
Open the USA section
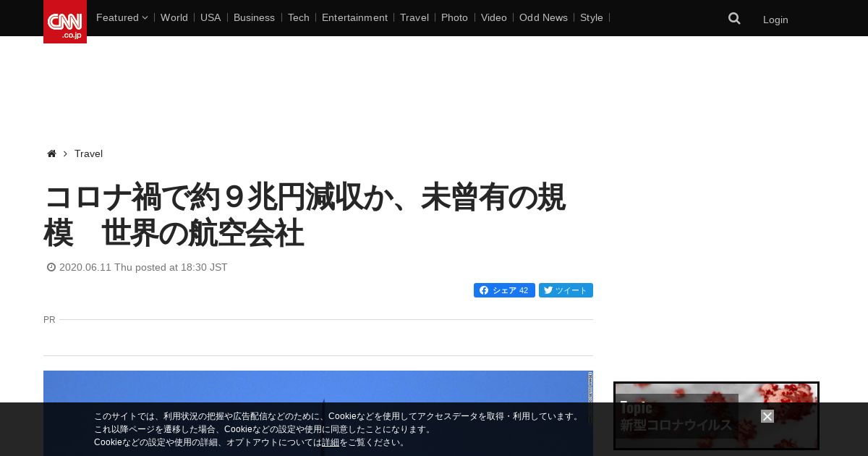[210, 17]
